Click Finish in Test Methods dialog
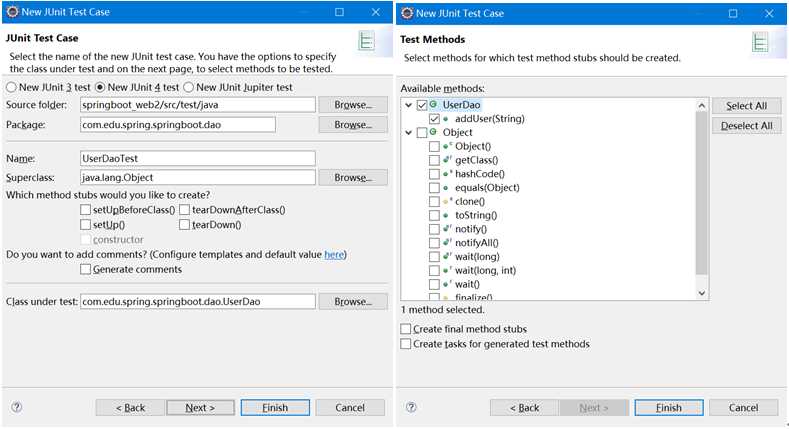The width and height of the screenshot is (789, 429). click(669, 407)
